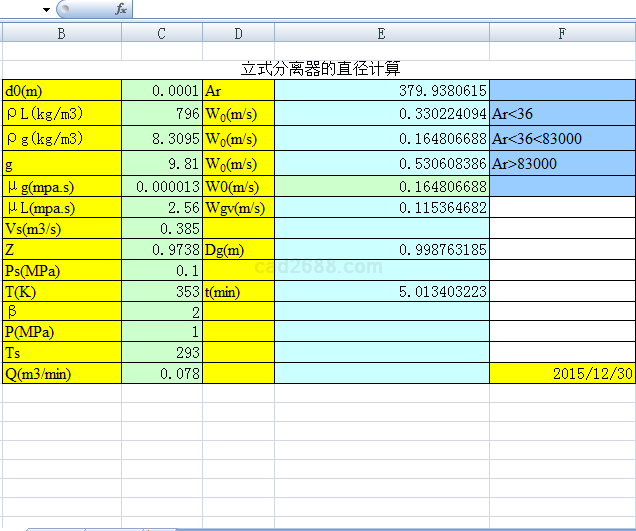The image size is (636, 531).
Task: Select column B header
Action: (x=62, y=34)
